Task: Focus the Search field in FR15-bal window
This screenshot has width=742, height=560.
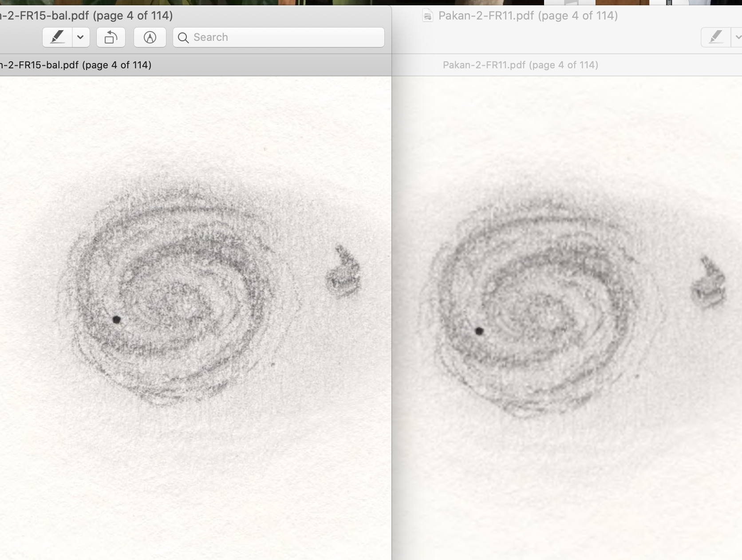Action: point(279,37)
